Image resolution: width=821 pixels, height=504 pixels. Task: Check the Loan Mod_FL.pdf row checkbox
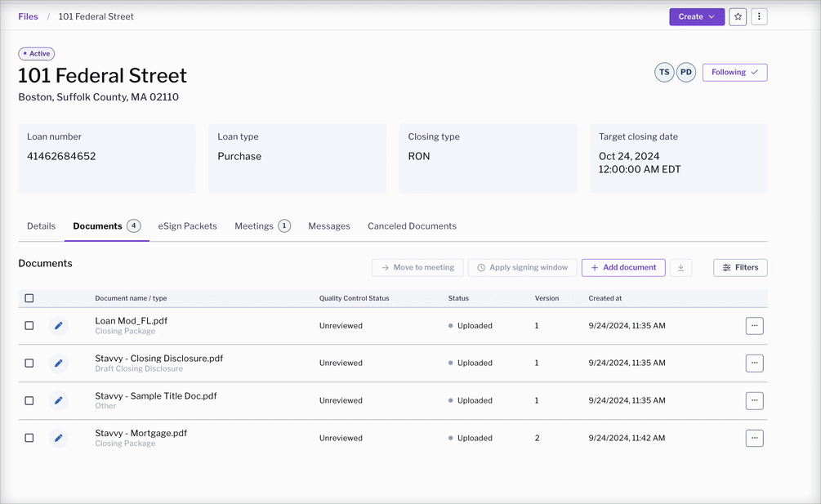pyautogui.click(x=29, y=326)
